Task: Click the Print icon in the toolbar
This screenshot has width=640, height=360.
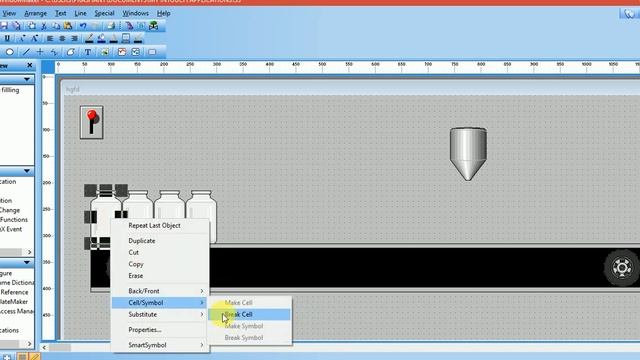Action: point(111,26)
